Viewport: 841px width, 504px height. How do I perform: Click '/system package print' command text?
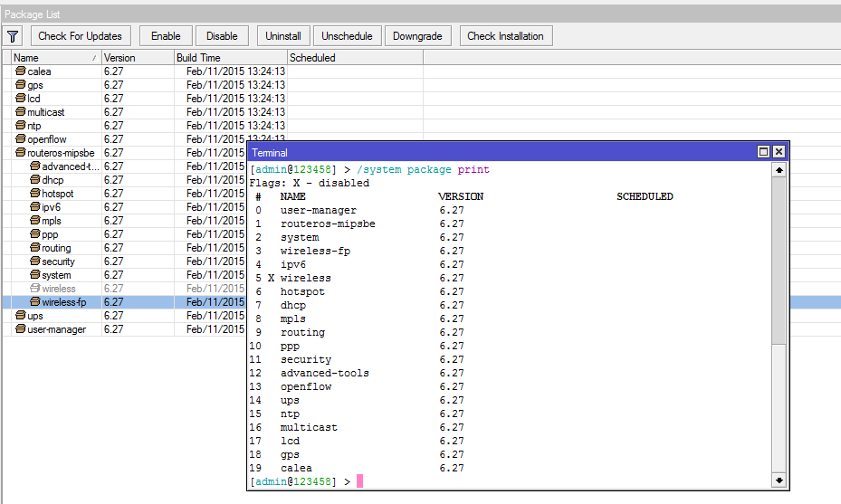coord(423,169)
